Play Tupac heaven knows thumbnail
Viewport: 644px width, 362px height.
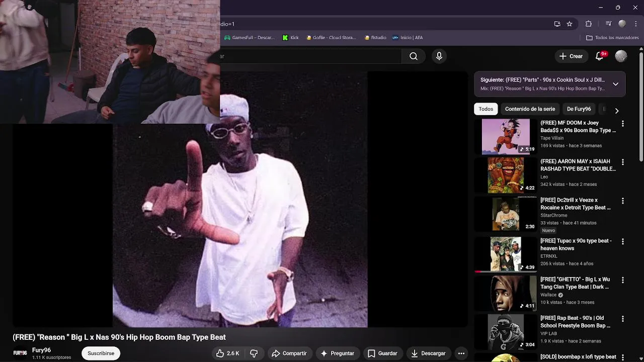tap(506, 254)
